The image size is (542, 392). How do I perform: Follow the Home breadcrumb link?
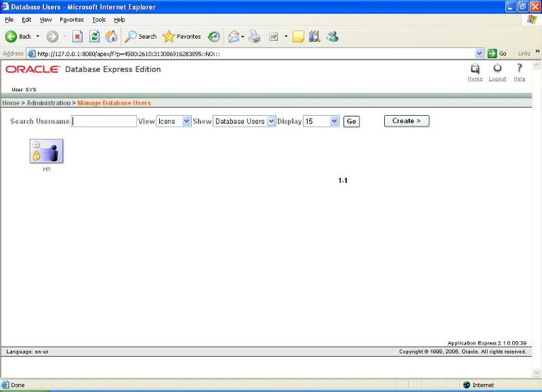(11, 103)
